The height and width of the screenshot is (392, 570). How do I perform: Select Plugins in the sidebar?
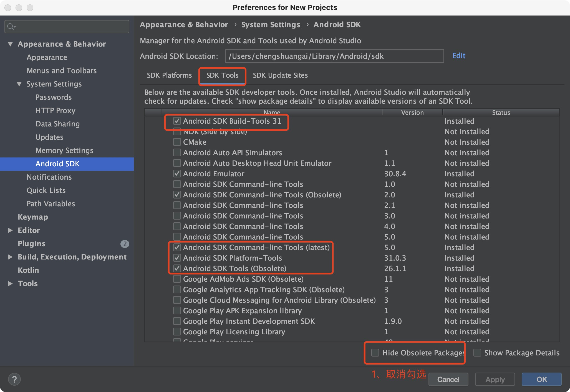coord(31,244)
